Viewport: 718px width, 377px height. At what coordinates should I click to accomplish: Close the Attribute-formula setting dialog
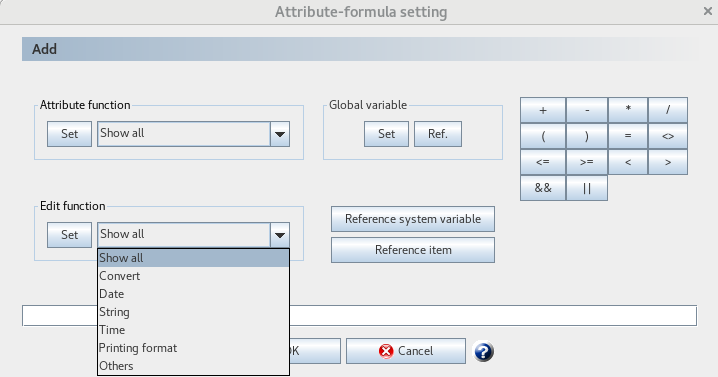(x=707, y=11)
